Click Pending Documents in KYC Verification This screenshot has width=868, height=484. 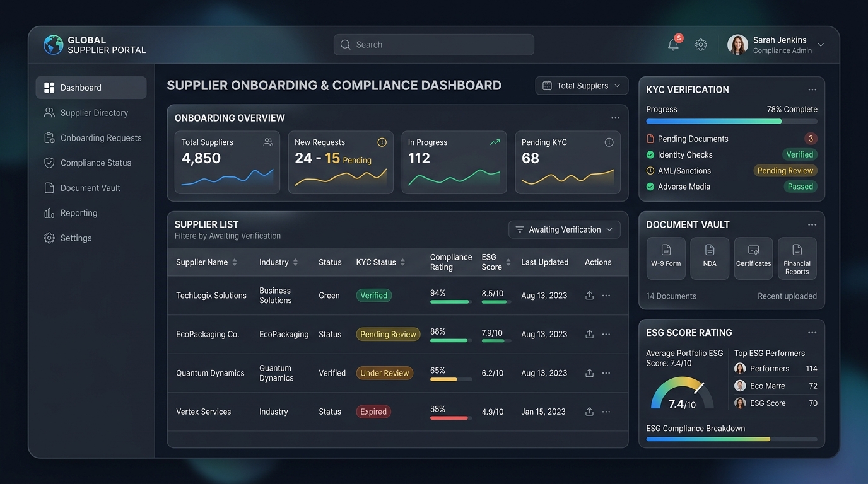click(693, 139)
